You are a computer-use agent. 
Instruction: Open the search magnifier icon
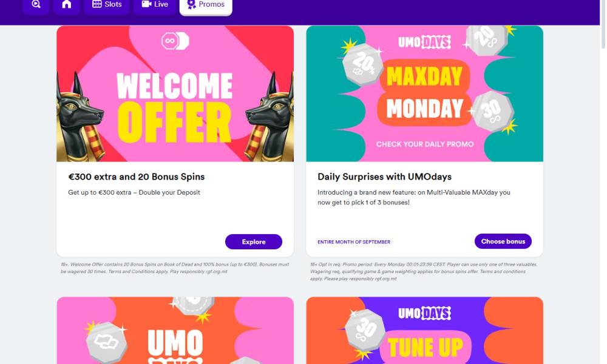[36, 5]
